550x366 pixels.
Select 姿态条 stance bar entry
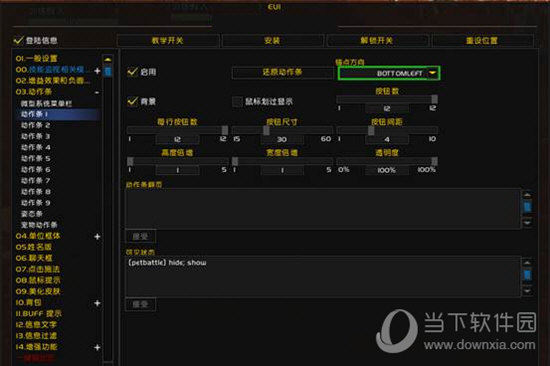32,214
